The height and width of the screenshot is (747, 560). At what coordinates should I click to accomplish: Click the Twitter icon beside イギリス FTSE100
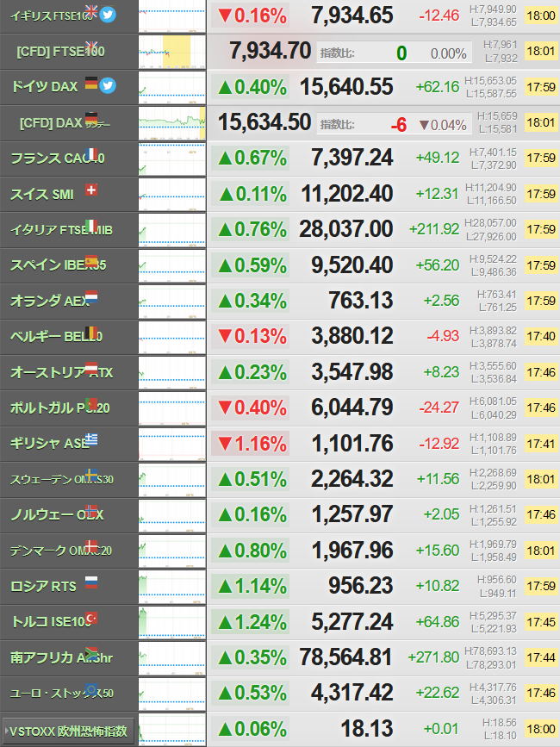[108, 15]
